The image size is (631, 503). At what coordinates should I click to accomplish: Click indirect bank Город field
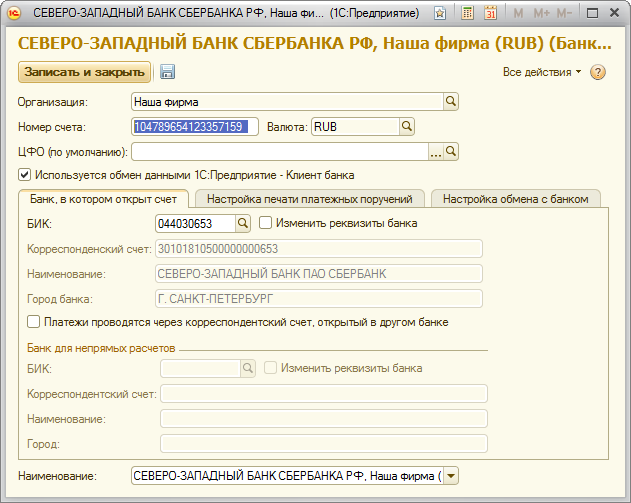[x=324, y=443]
